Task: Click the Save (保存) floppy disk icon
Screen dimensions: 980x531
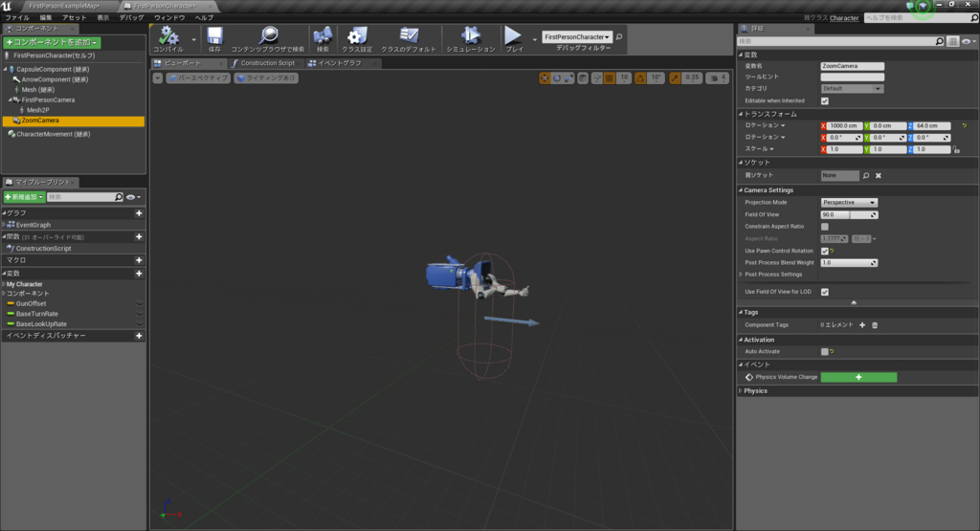Action: (215, 35)
